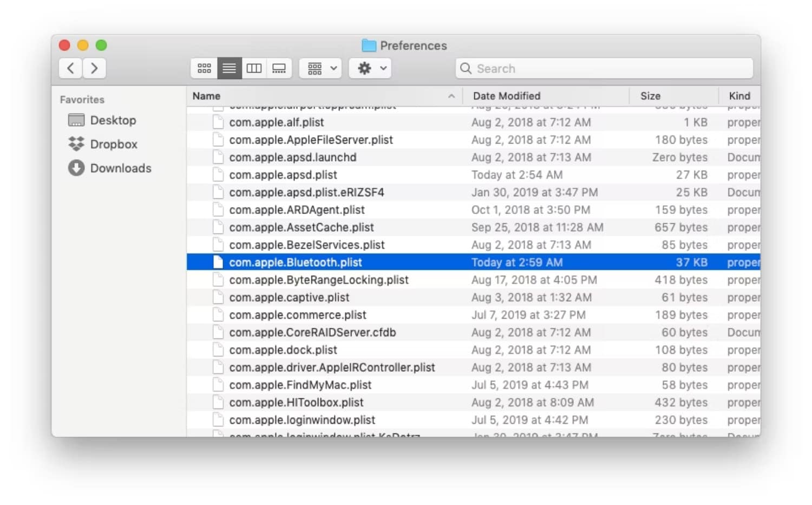
Task: Select com.apple.loginwindow.plist
Action: coord(474,420)
